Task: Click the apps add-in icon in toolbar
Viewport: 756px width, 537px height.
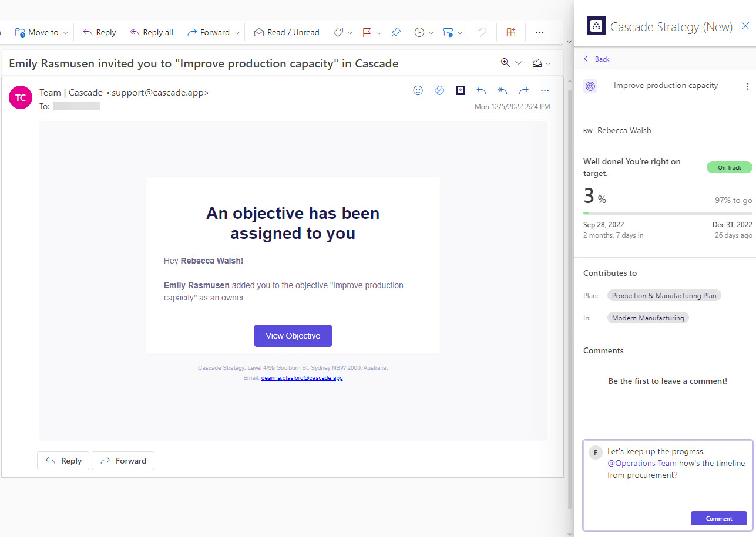Action: click(511, 32)
